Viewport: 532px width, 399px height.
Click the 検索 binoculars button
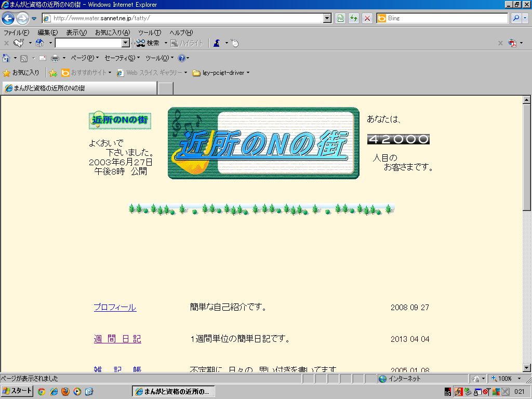[x=148, y=43]
